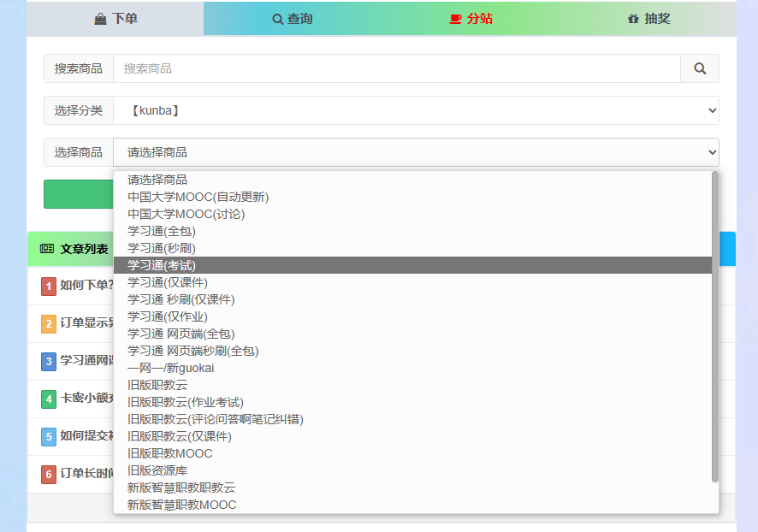
Task: Click the 文章列表 newspaper icon
Action: tap(47, 249)
